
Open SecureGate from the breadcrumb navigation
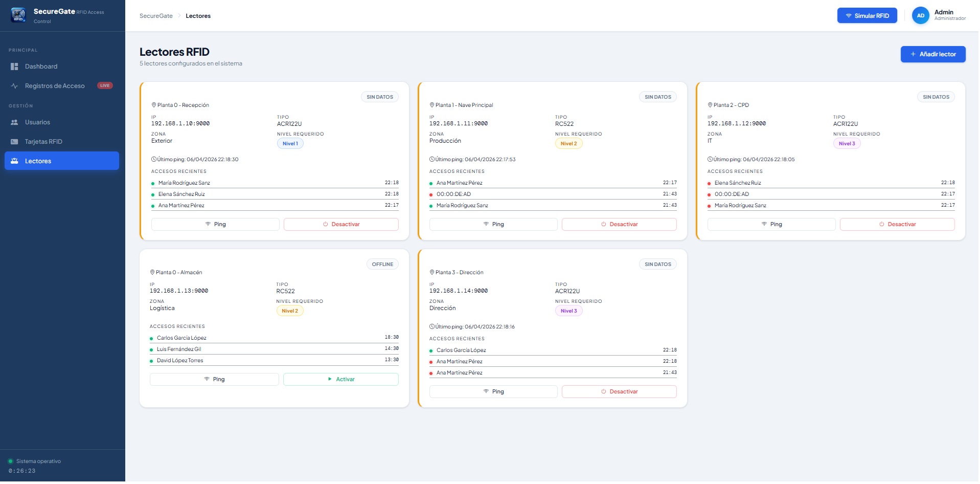(x=156, y=16)
